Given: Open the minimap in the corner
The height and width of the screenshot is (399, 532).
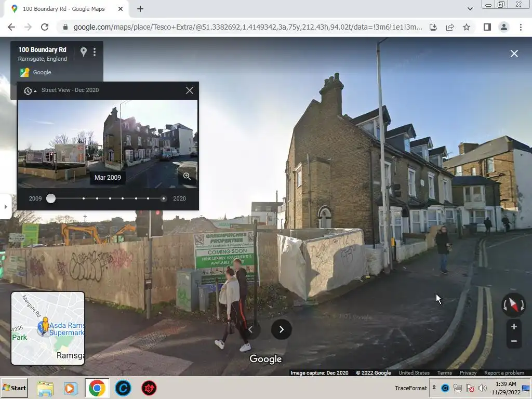Looking at the screenshot, I should pos(48,328).
